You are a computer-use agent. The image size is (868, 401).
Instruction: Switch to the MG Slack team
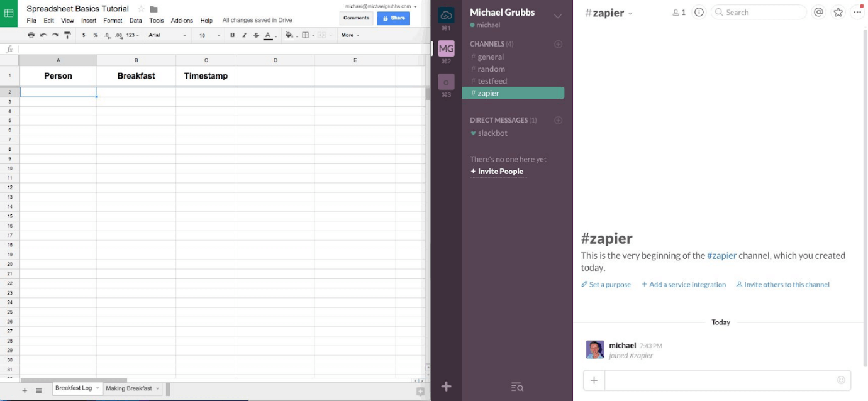(x=446, y=48)
